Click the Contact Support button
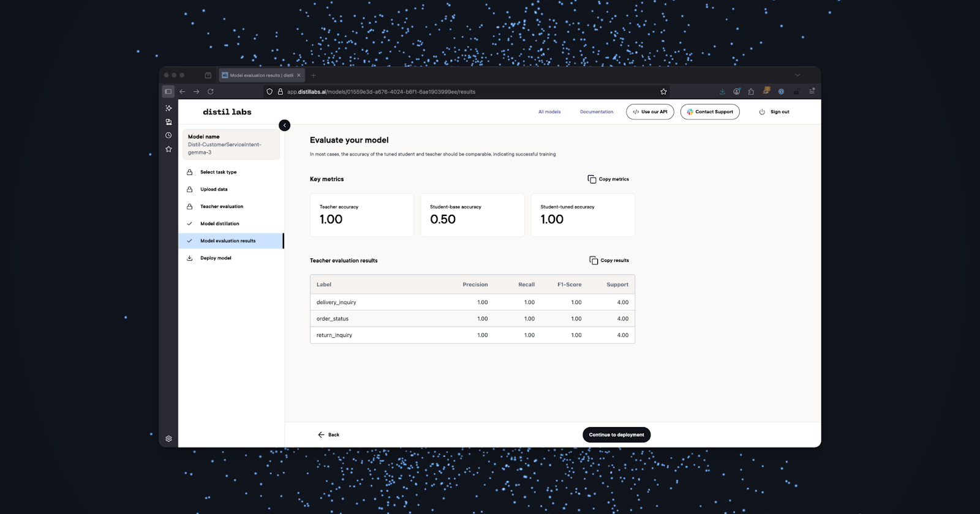Viewport: 980px width, 514px height. pyautogui.click(x=710, y=112)
